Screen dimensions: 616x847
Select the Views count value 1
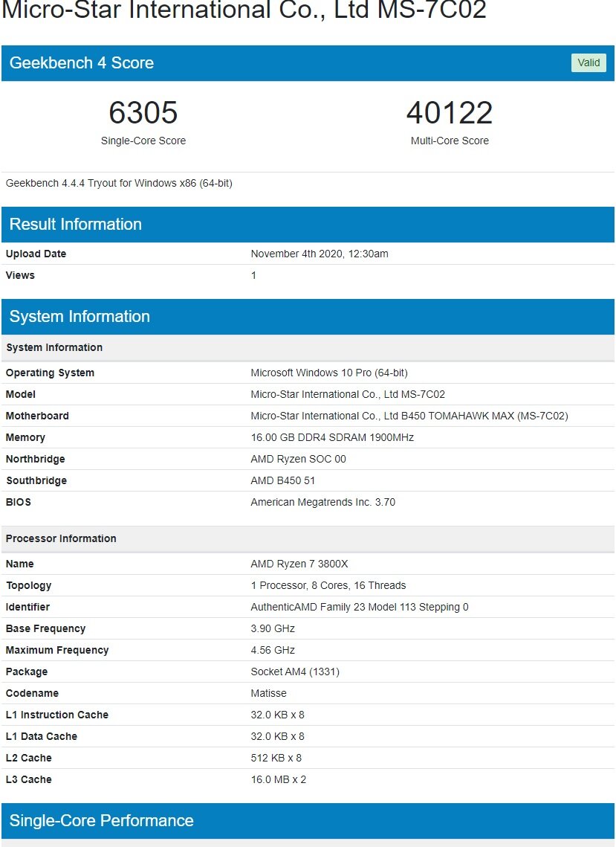[253, 275]
